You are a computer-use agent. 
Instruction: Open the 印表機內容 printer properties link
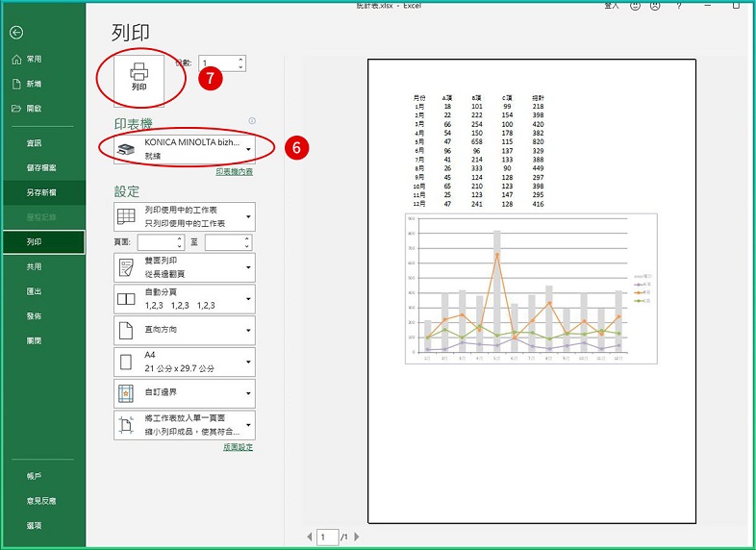pyautogui.click(x=235, y=171)
